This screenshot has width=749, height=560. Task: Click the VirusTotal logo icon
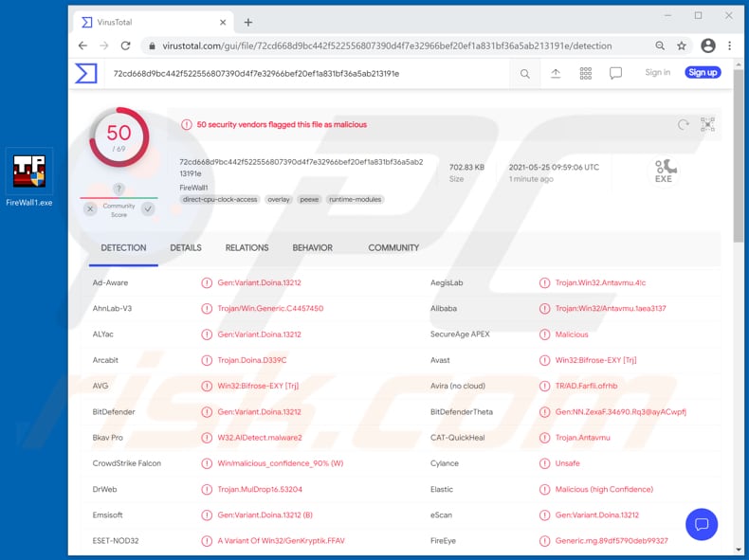point(86,73)
